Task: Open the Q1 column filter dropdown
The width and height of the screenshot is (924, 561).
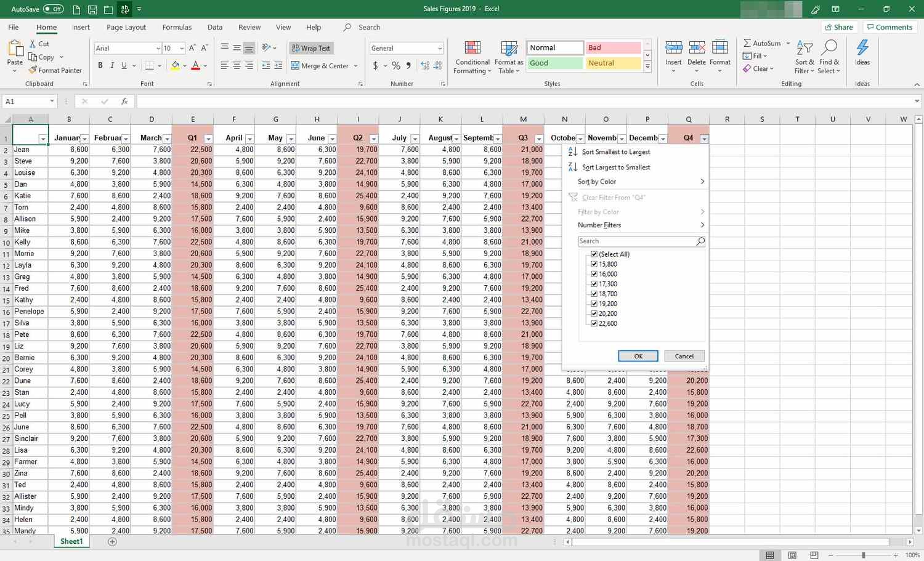Action: [x=208, y=139]
